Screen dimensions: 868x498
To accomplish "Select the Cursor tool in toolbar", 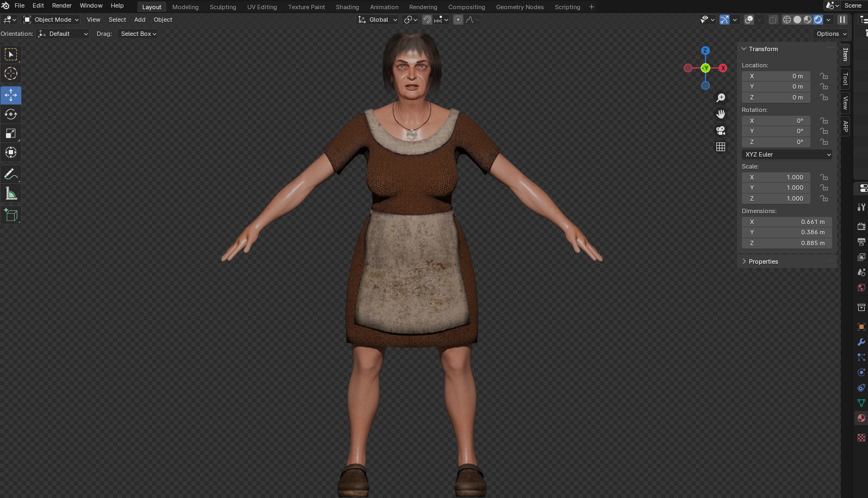I will 11,73.
